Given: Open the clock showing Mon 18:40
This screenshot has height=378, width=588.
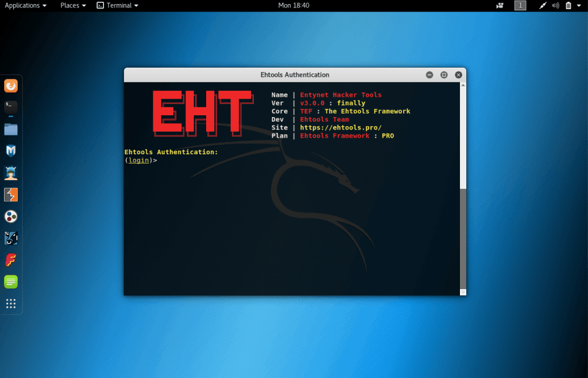Looking at the screenshot, I should tap(293, 5).
